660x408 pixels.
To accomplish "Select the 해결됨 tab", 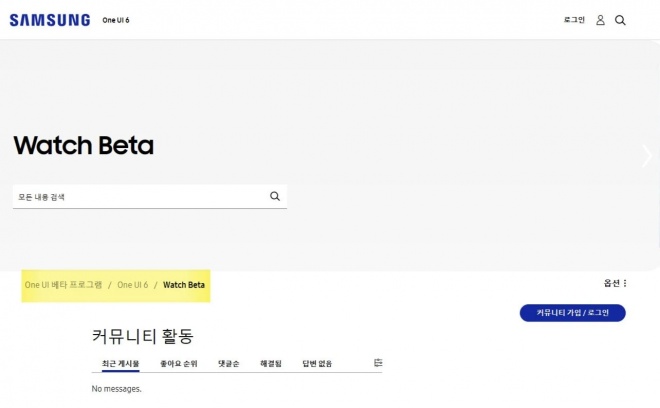I will point(270,363).
